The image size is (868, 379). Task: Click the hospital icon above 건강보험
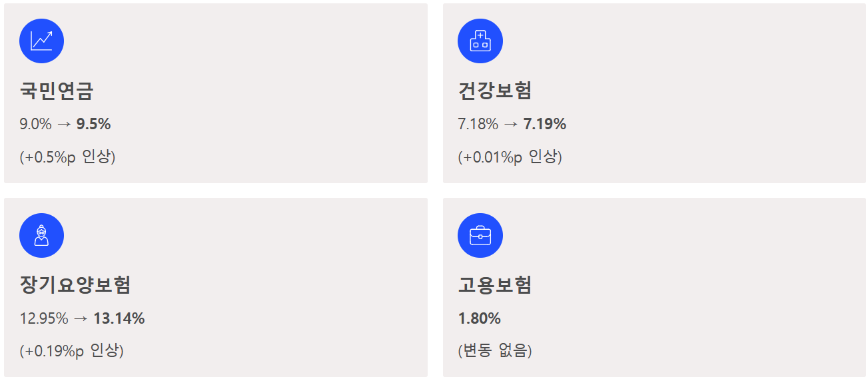[480, 41]
